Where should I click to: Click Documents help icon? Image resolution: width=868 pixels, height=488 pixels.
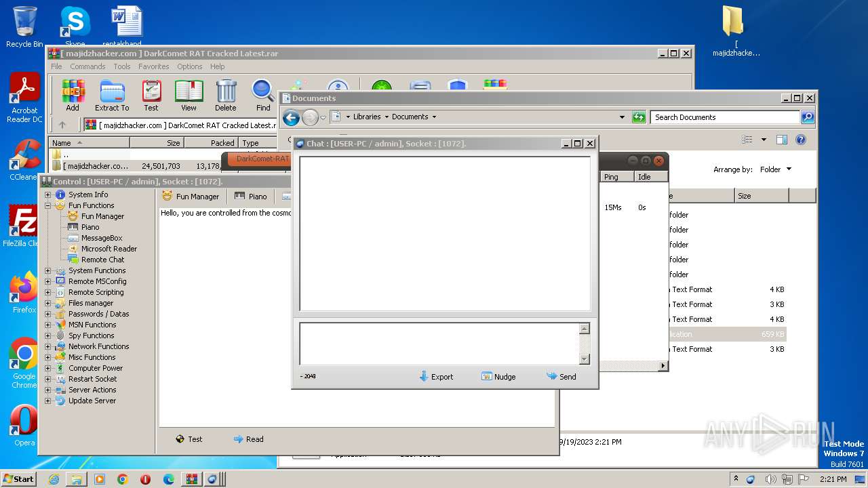(x=801, y=140)
